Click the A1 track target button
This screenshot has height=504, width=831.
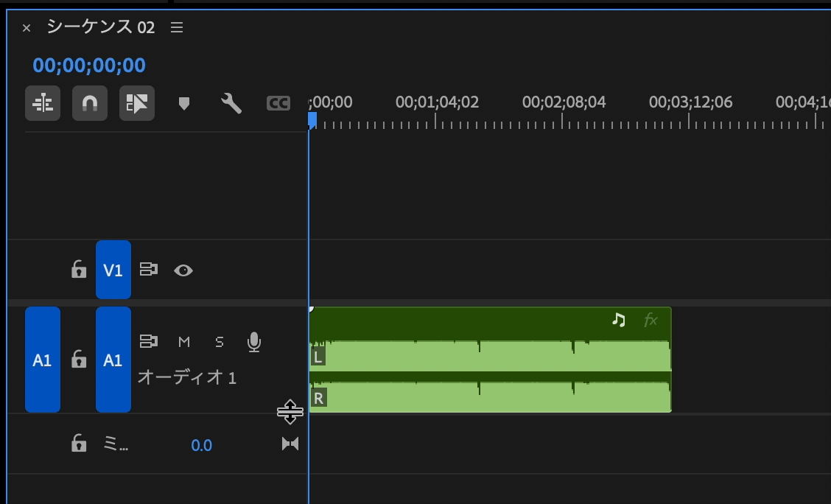pyautogui.click(x=113, y=360)
